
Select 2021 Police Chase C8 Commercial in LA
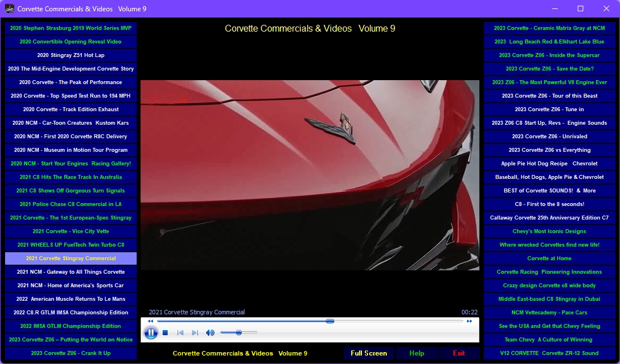click(x=71, y=204)
